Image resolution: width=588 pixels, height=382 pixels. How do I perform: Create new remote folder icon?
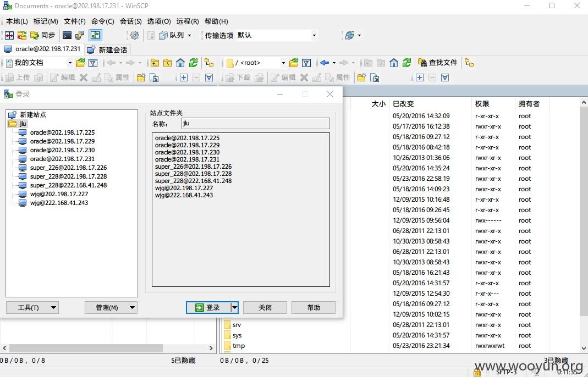(x=361, y=77)
